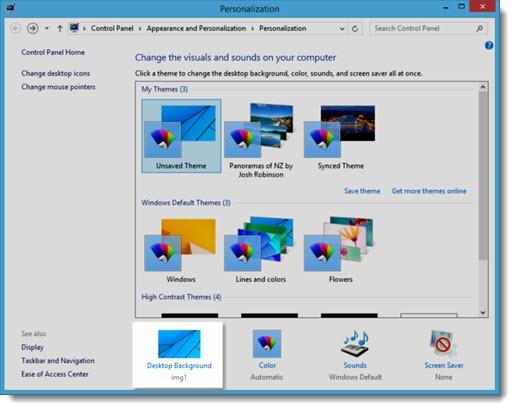Open recent locations dropdown arrow
515x410 pixels.
47,28
